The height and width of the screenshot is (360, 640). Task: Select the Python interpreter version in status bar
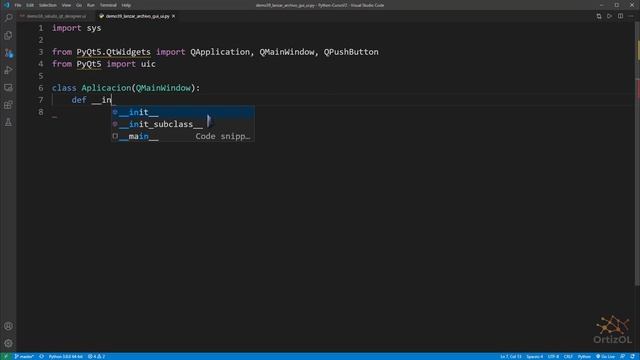65,356
